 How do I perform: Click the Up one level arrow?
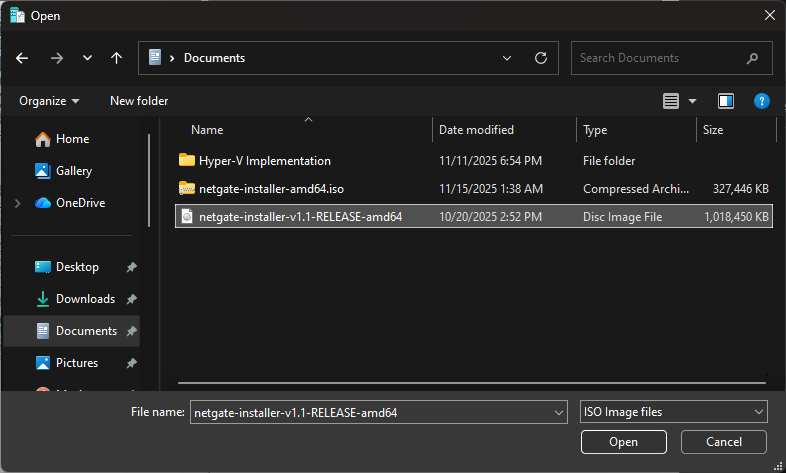[x=116, y=58]
